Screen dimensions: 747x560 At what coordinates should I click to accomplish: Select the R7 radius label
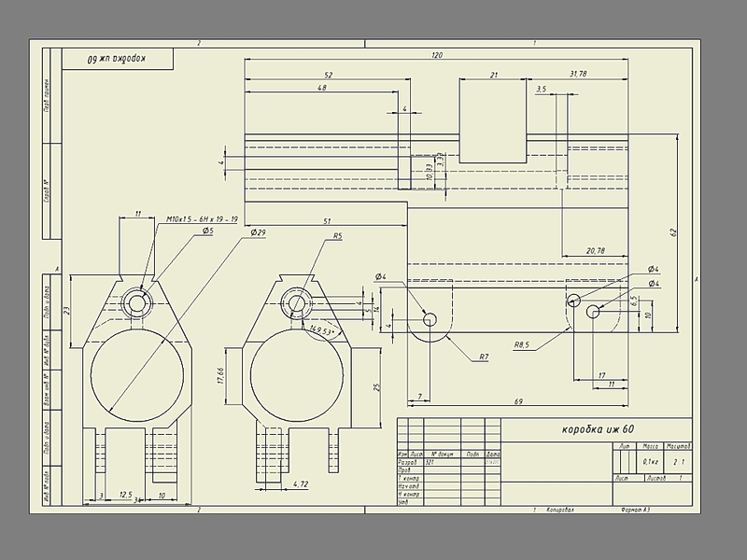pos(484,357)
